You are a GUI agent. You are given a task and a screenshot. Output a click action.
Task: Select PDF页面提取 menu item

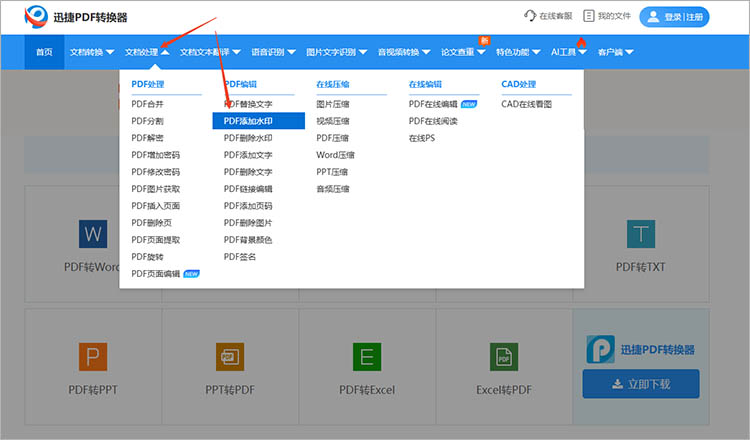click(x=155, y=240)
